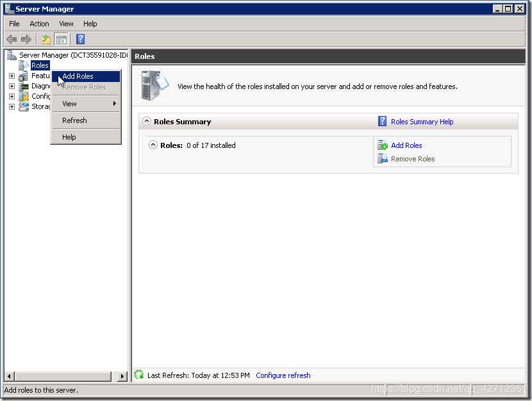The image size is (532, 401).
Task: Click the tree pane right scroll arrow
Action: pyautogui.click(x=122, y=375)
